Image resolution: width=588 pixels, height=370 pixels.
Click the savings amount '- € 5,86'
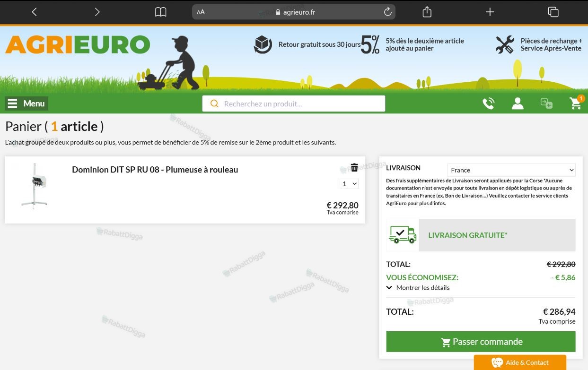coord(563,277)
